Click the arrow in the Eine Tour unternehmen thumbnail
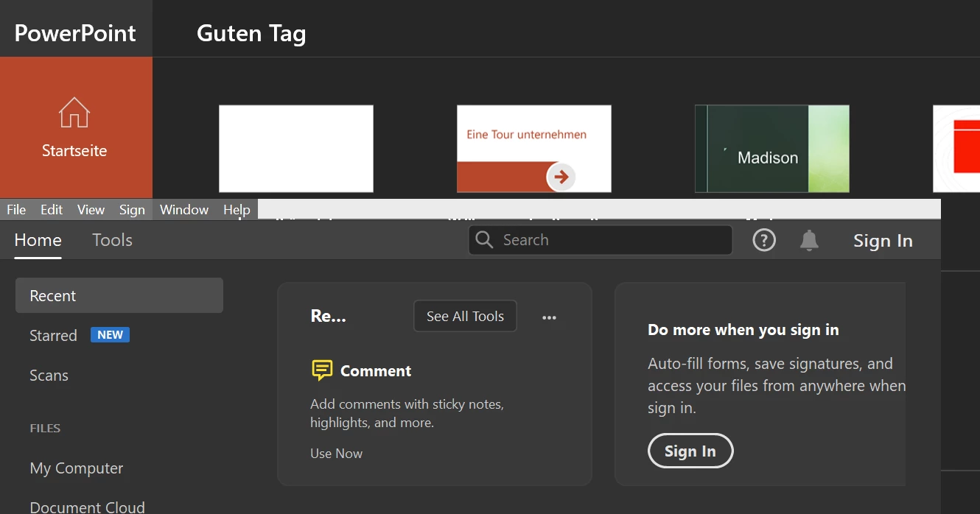 click(x=561, y=177)
